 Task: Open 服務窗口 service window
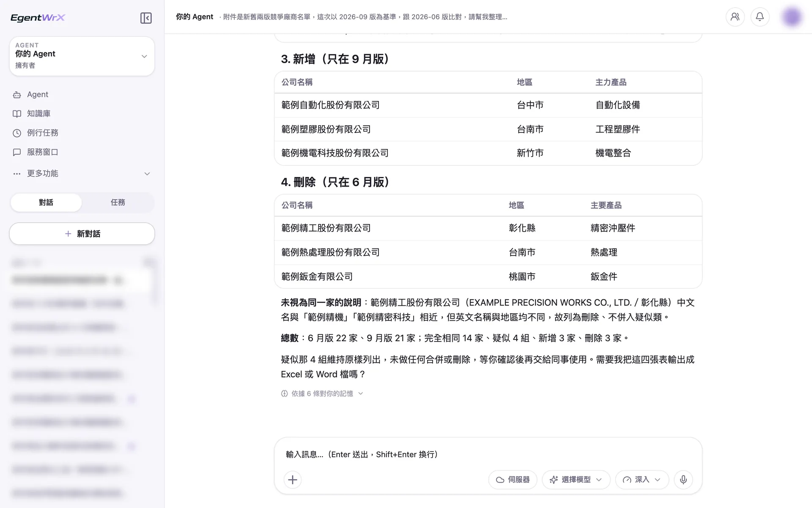[x=82, y=152]
